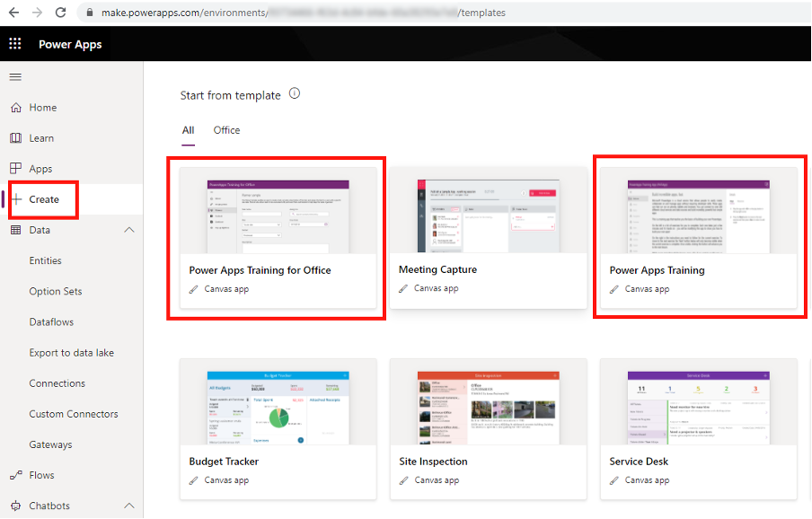Screen dimensions: 812x519
Task: Click the Learn book icon
Action: [15, 138]
